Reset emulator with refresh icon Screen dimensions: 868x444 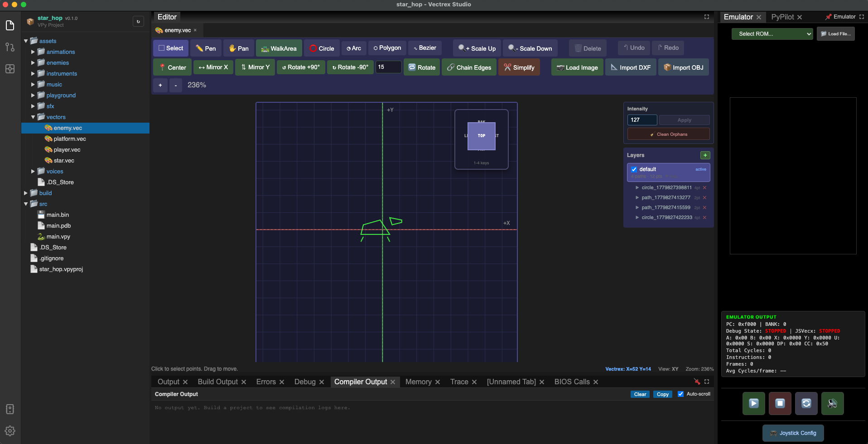click(x=806, y=403)
